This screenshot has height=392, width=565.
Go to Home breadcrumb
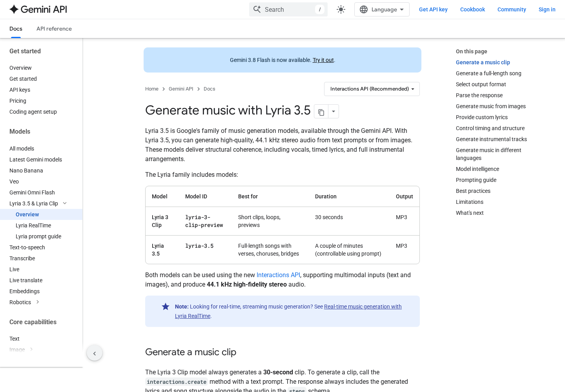152,89
